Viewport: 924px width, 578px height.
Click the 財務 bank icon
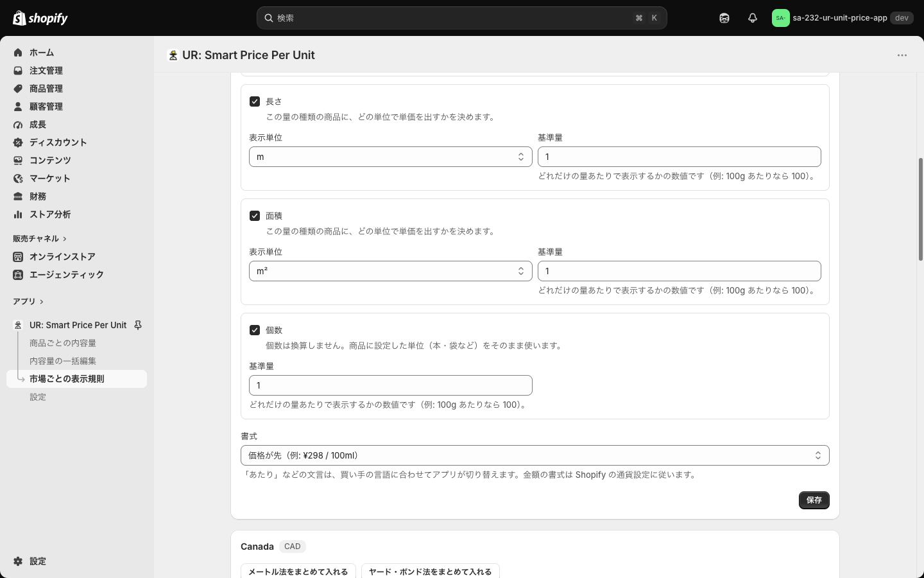[x=18, y=197]
